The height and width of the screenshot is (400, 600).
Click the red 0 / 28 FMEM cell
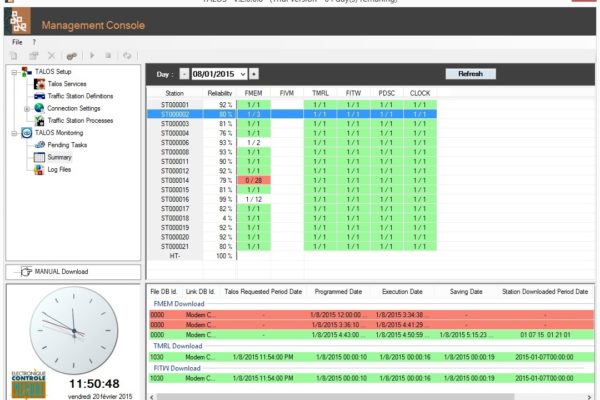pos(253,180)
